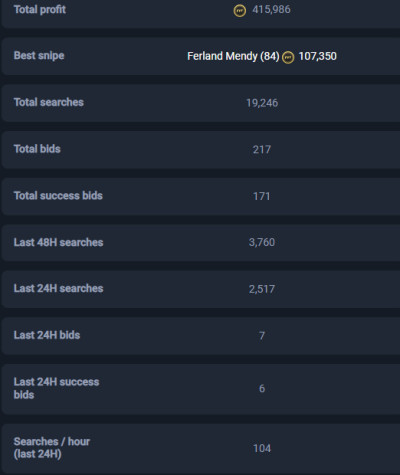Select the Ferland Mendy (84) player name
400x475 pixels.
click(233, 56)
